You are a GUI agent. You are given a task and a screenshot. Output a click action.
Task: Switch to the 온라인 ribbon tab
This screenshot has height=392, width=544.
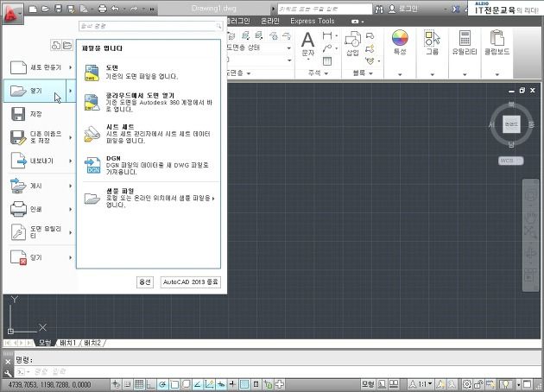(x=270, y=22)
